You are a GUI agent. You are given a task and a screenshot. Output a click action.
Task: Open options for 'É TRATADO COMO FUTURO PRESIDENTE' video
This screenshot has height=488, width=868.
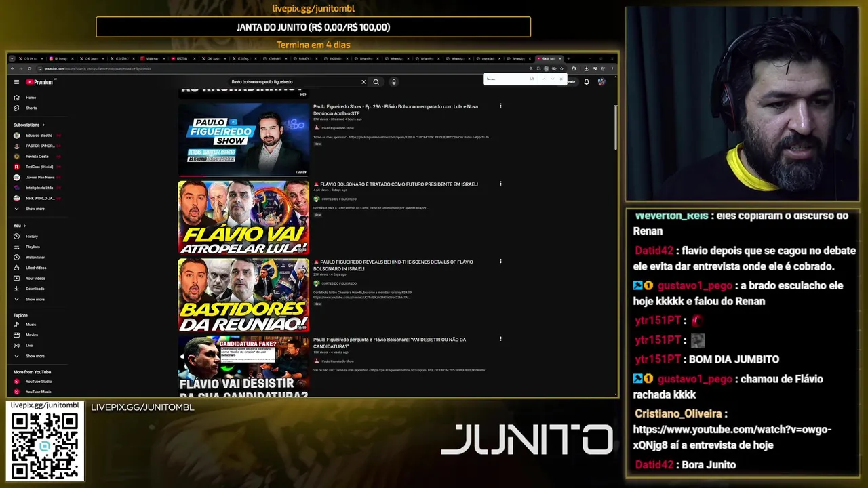500,184
